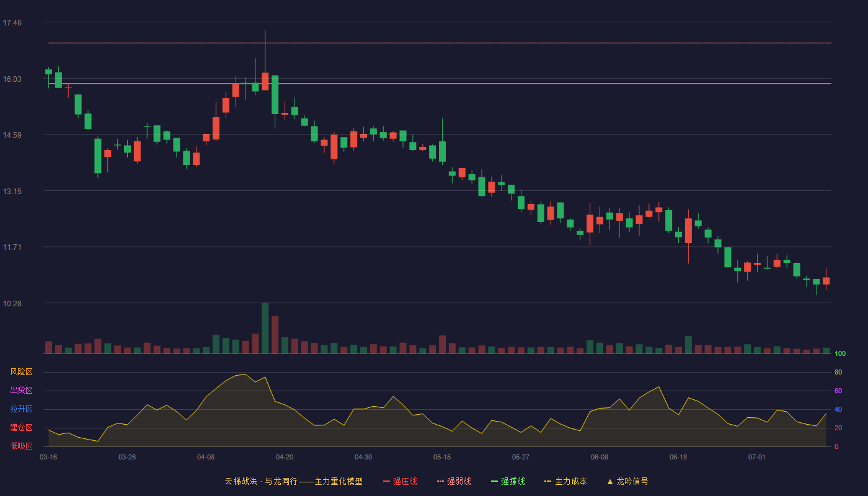This screenshot has height=496, width=868.
Task: Click the 云梯战法 · 与龙同行 主力量化模型 legend title
Action: point(293,481)
